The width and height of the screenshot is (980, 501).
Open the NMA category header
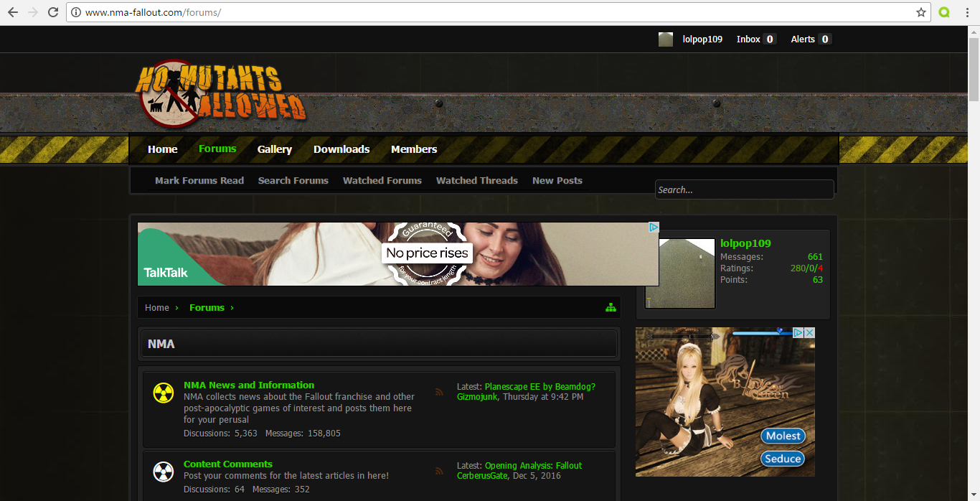pos(378,344)
